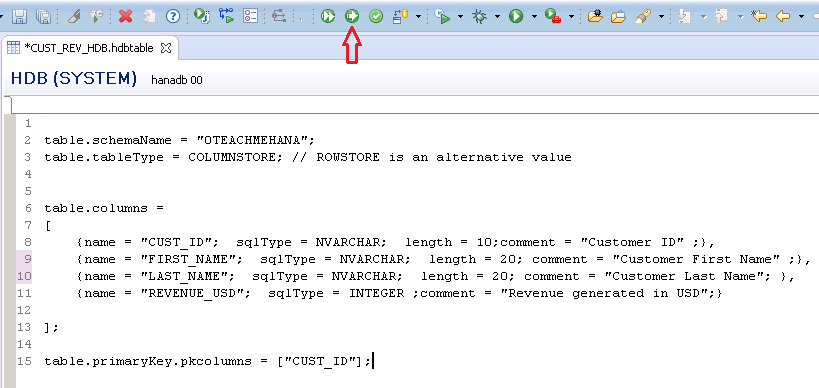
Task: Click the green play icon with J
Action: tap(202, 16)
